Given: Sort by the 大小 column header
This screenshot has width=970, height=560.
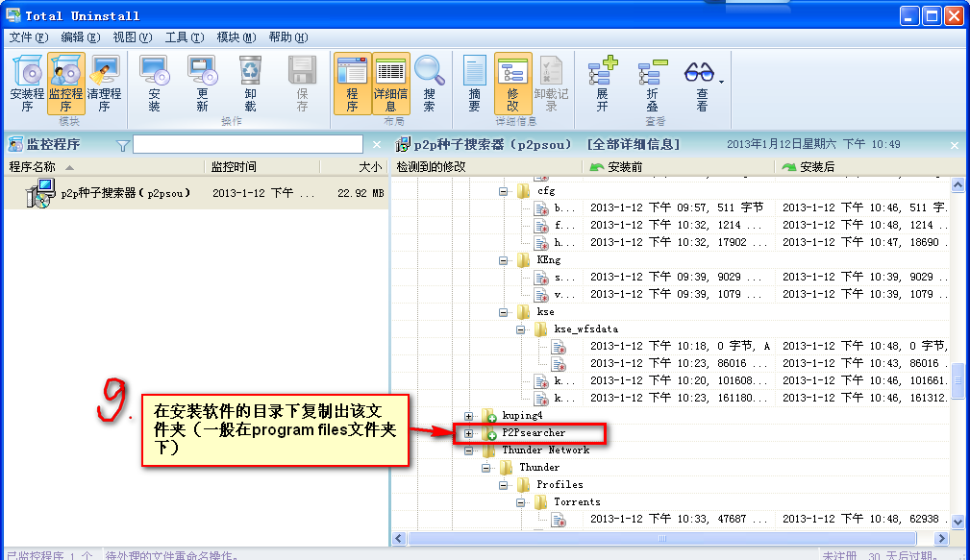Looking at the screenshot, I should 354,167.
